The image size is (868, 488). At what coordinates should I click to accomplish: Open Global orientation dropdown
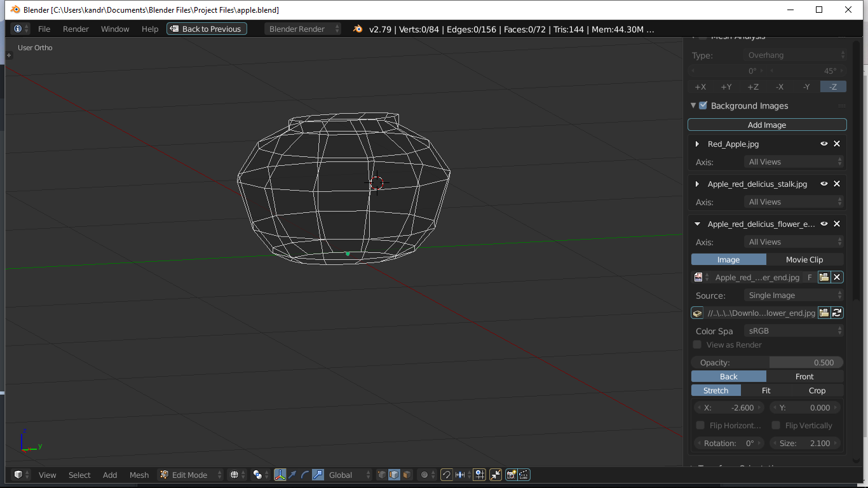point(349,475)
